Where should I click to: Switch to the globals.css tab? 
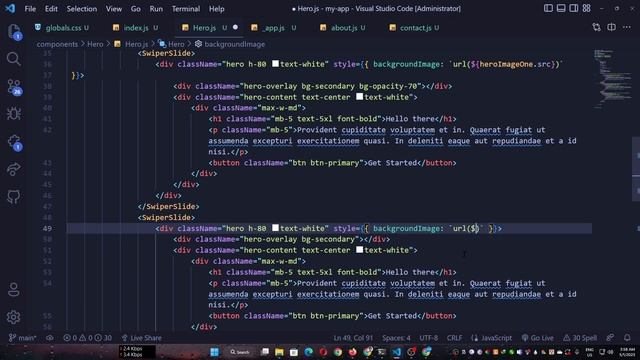(x=63, y=28)
